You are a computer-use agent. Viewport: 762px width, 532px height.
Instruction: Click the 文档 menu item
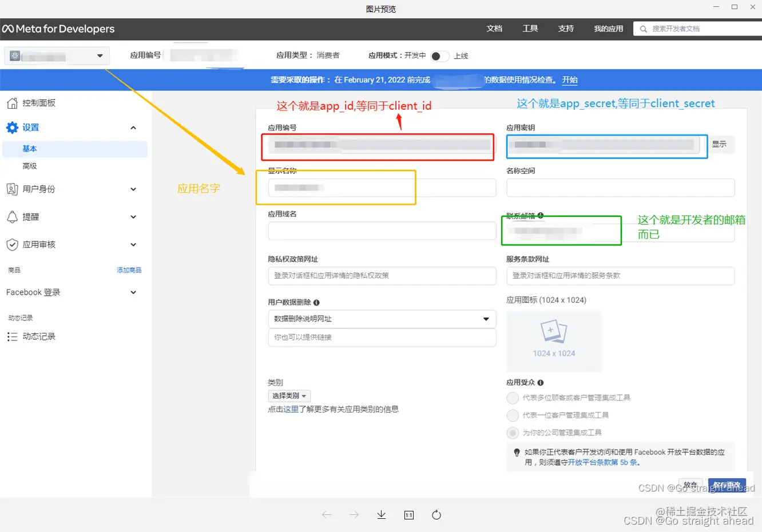point(494,29)
